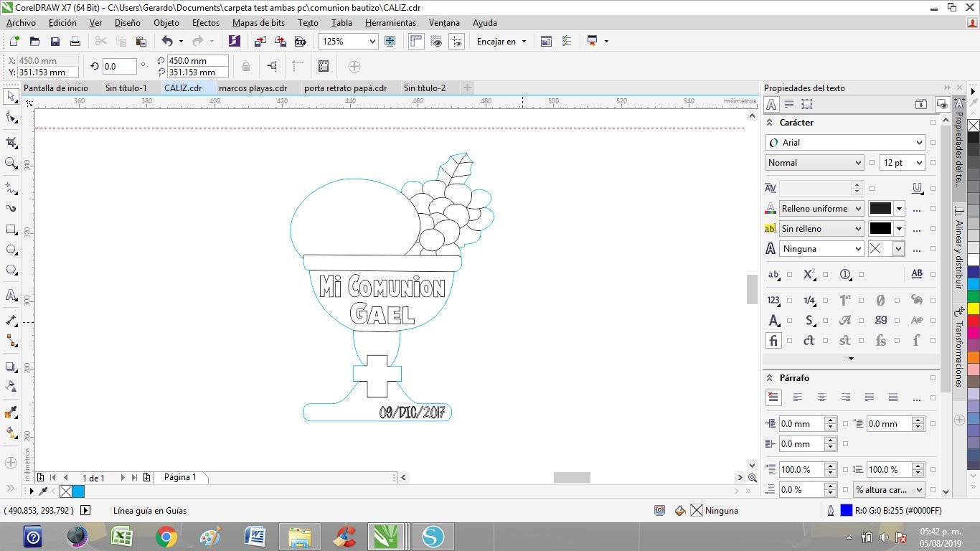980x551 pixels.
Task: Click the Save icon in toolbar
Action: 55,42
